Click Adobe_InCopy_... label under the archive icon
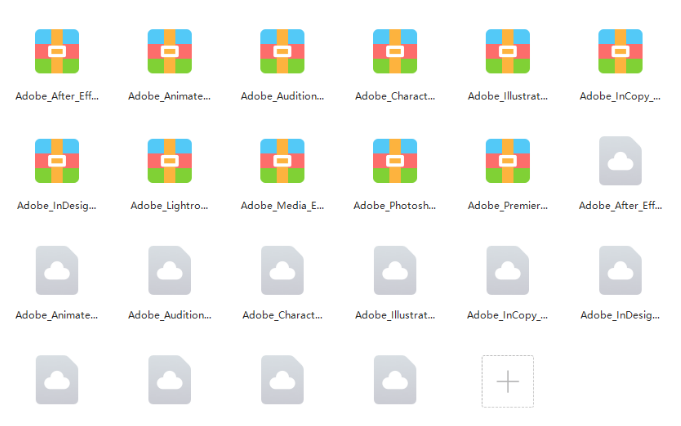 pos(620,96)
